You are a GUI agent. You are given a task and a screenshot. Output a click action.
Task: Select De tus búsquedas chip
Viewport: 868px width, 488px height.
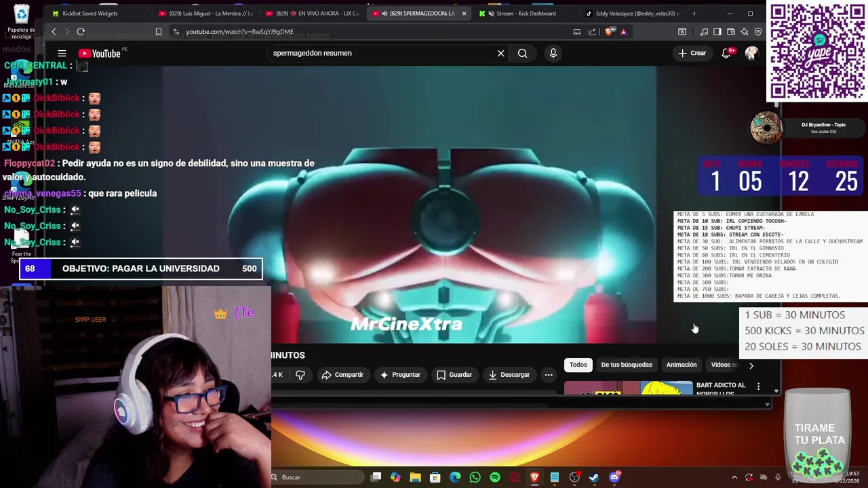(627, 365)
